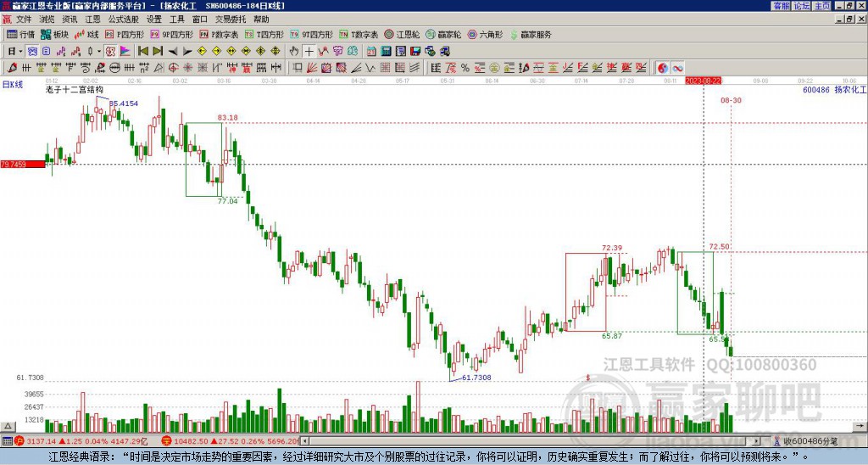The image size is (868, 465).
Task: Open the 江恩轮 Gann wheel
Action: click(x=402, y=34)
